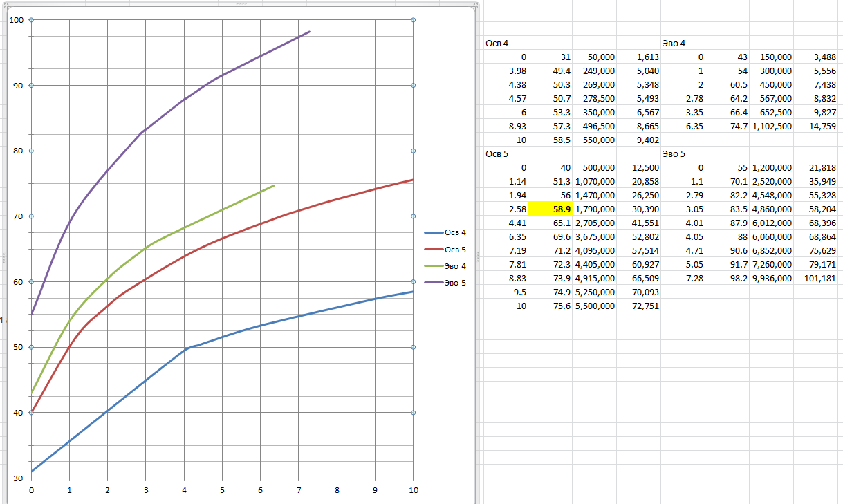The height and width of the screenshot is (504, 843).
Task: Select cell containing 550,000
Action: [x=595, y=140]
